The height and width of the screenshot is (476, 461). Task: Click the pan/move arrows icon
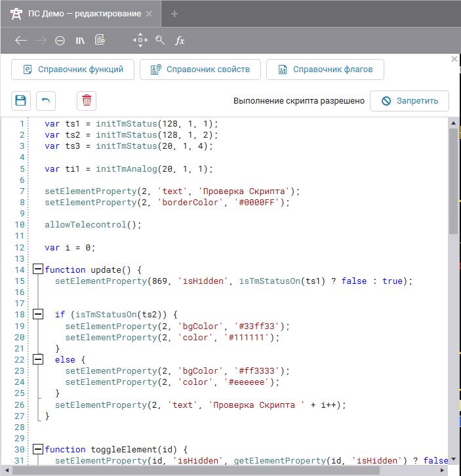tap(140, 40)
